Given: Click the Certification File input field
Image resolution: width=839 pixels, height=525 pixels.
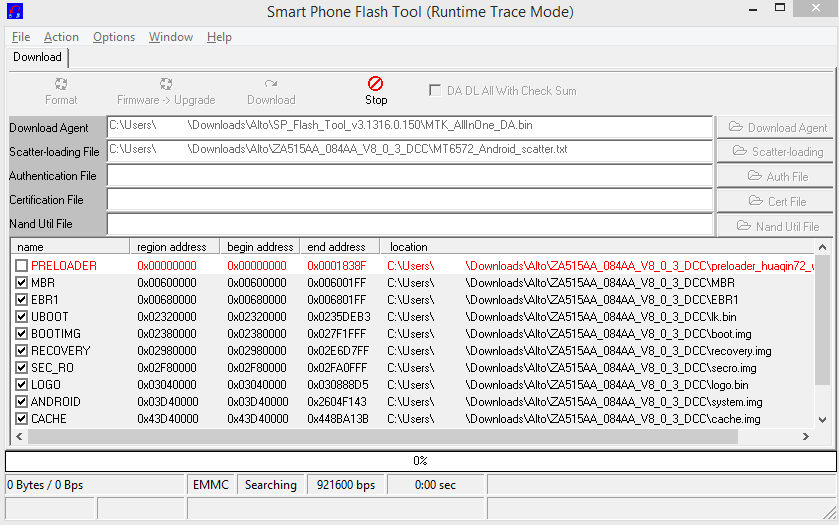Looking at the screenshot, I should 409,200.
